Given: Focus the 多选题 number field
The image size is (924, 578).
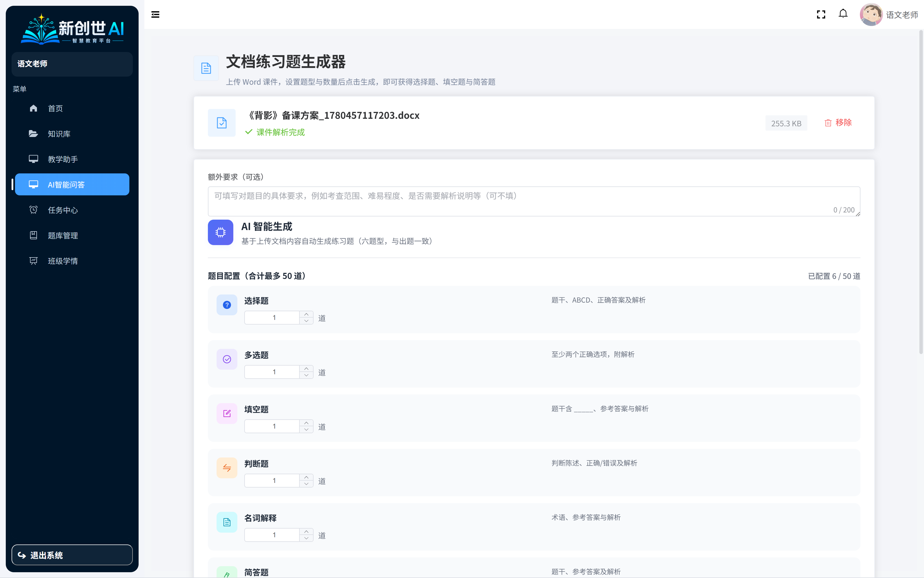Looking at the screenshot, I should point(272,372).
